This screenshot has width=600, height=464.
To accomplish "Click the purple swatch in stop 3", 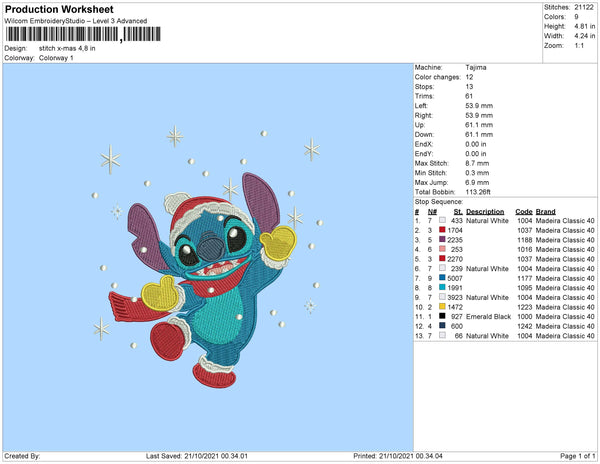I will coord(442,239).
